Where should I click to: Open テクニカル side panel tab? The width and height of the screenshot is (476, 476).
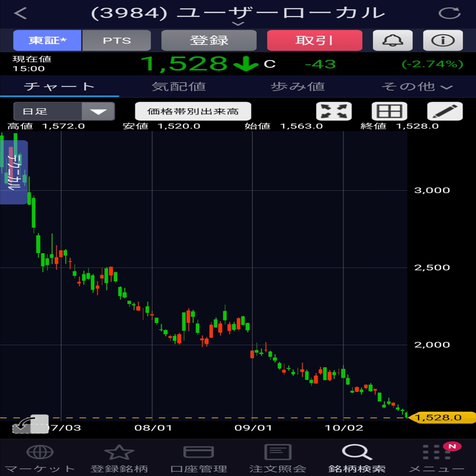[14, 172]
